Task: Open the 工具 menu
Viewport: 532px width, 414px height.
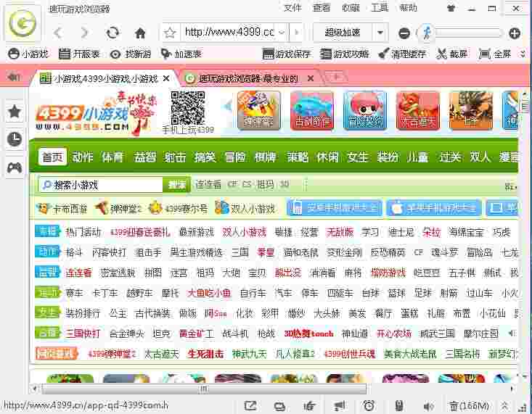Action: [x=380, y=8]
